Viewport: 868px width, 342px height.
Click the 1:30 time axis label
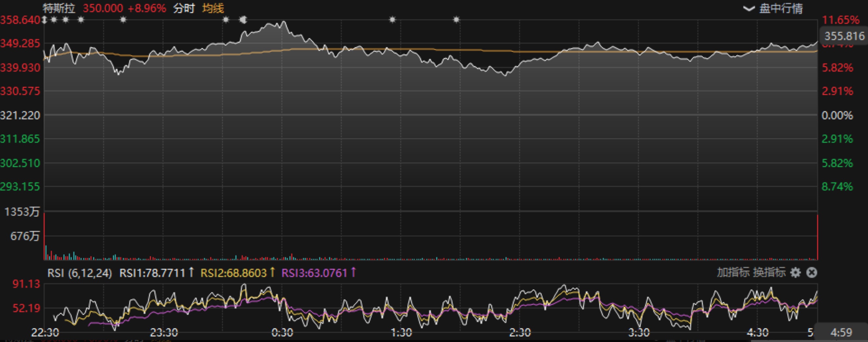click(401, 332)
